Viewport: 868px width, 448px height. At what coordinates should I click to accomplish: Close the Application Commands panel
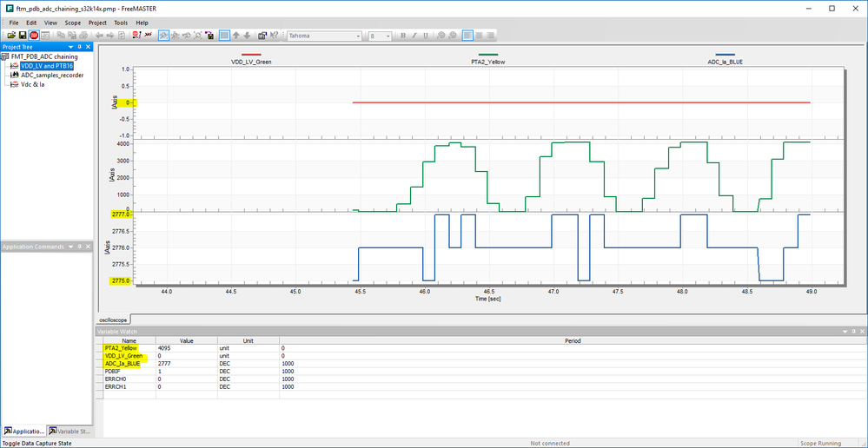pyautogui.click(x=88, y=247)
